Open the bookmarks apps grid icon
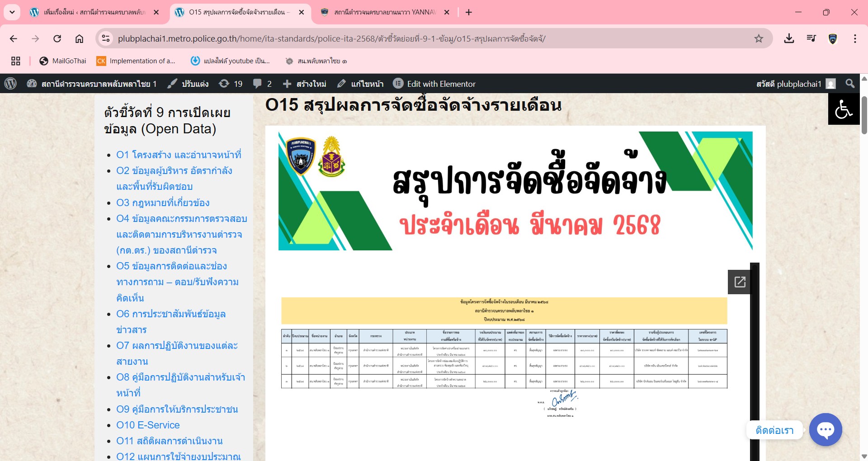The width and height of the screenshot is (868, 461). tap(16, 61)
